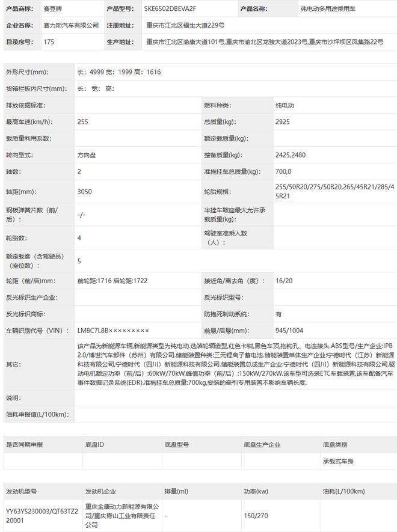Select the curb weight value 2425,2480
The width and height of the screenshot is (397, 532).
pyautogui.click(x=291, y=155)
